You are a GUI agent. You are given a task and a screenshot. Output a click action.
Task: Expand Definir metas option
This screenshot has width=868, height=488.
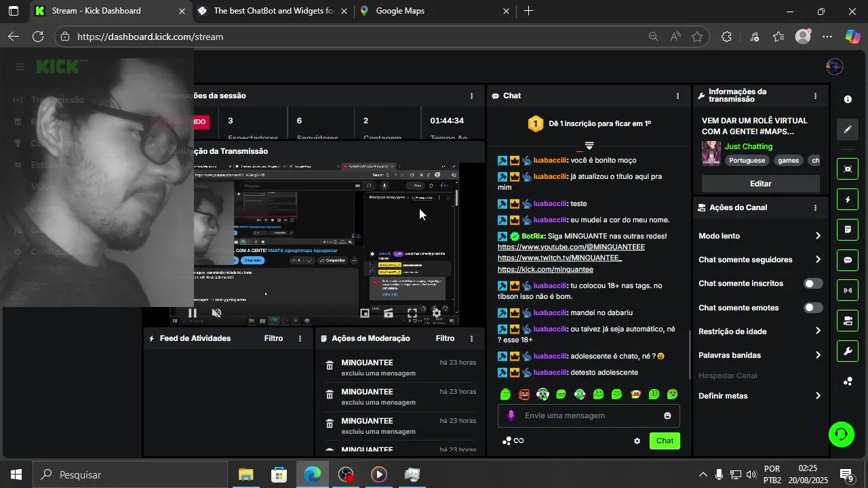coord(760,396)
